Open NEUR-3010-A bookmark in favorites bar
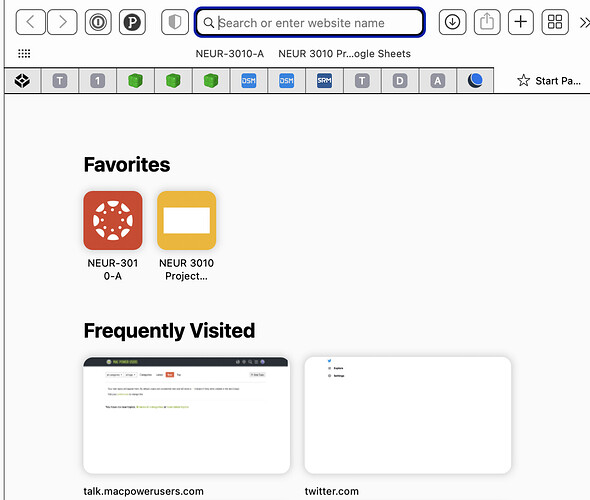This screenshot has width=590, height=500. [230, 54]
